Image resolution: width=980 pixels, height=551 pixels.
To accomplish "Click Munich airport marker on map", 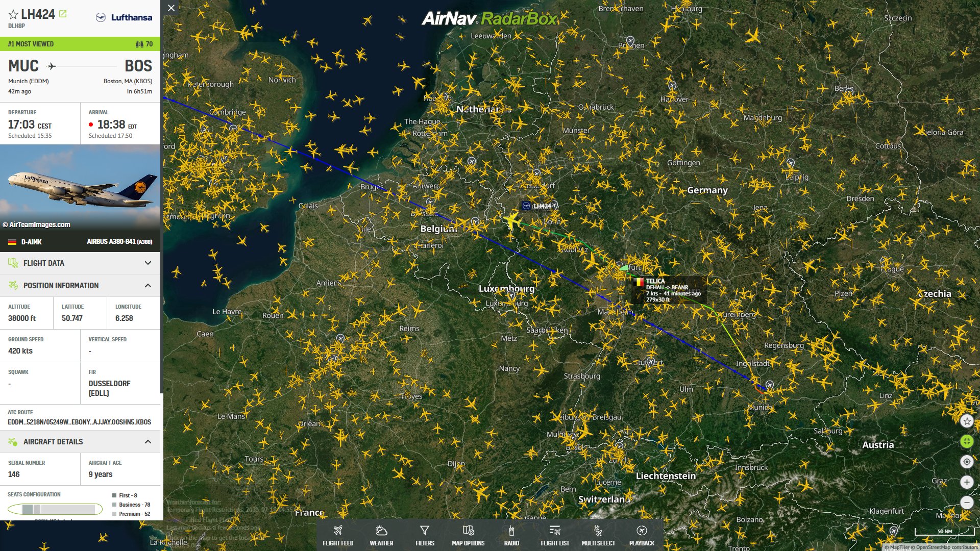I will click(770, 385).
